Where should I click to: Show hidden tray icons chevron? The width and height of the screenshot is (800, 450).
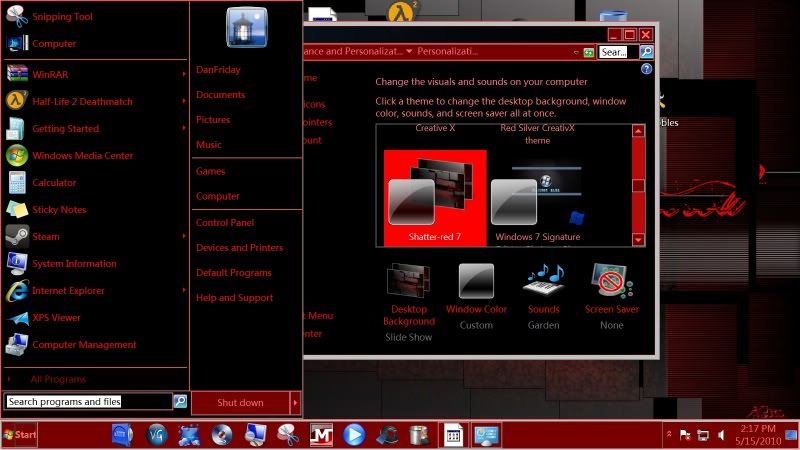click(669, 434)
